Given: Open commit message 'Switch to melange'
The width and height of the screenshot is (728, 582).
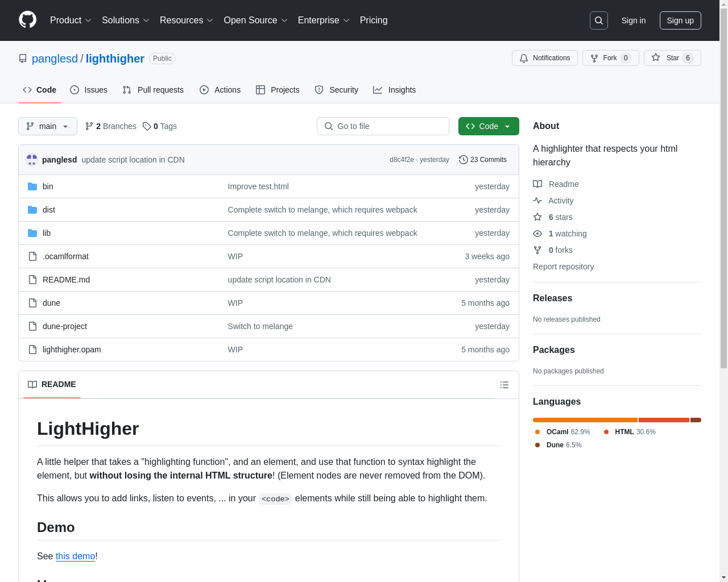Looking at the screenshot, I should click(260, 326).
